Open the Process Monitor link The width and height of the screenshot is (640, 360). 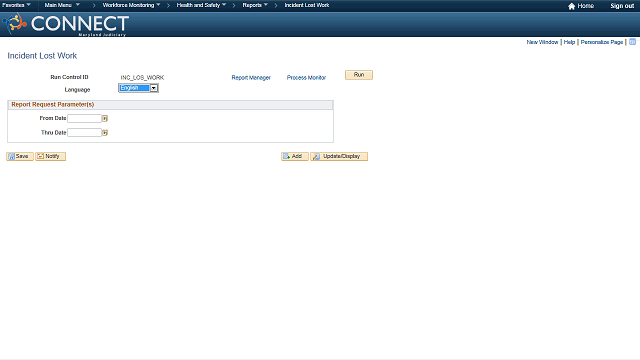(306, 78)
